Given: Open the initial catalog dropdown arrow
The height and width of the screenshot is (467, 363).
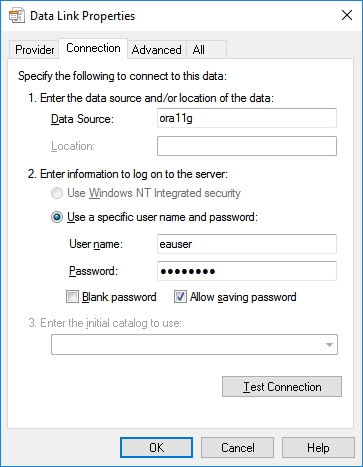Looking at the screenshot, I should coord(329,345).
